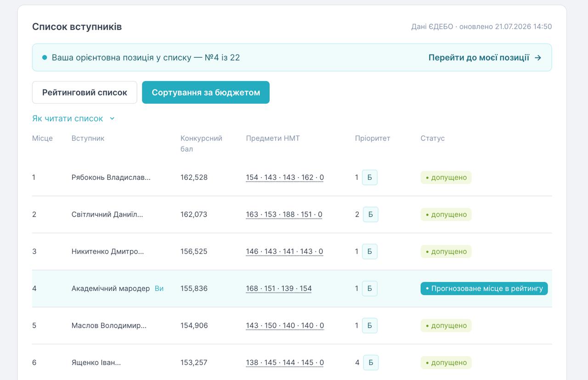588x380 pixels.
Task: Click the arrow icon beside Перейти до моєї позиції
Action: click(538, 58)
